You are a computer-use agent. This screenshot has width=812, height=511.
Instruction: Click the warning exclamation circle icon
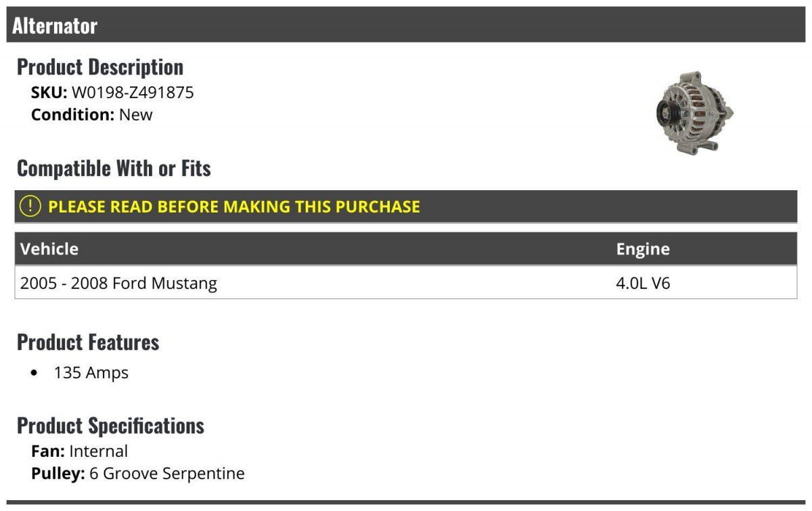pyautogui.click(x=30, y=206)
